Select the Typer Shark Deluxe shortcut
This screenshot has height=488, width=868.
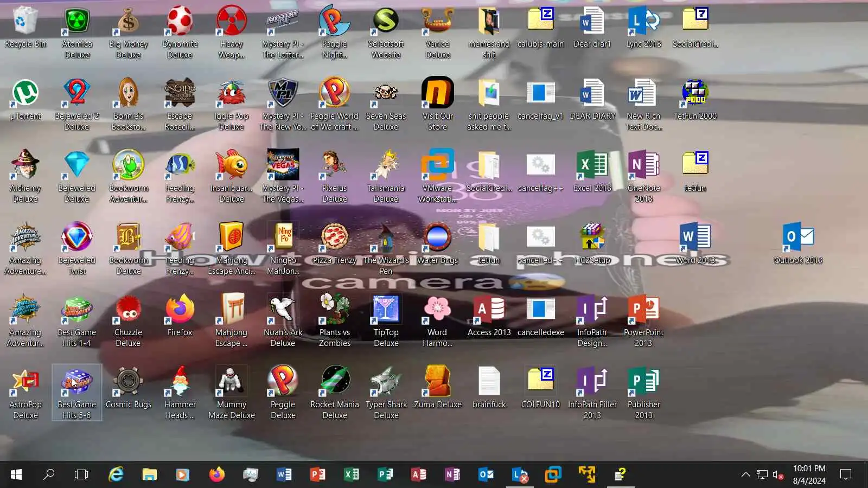(386, 393)
